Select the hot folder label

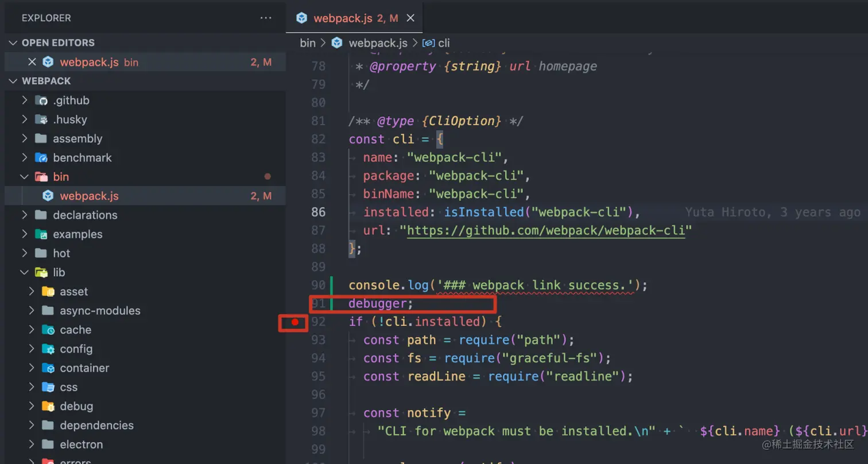pos(61,253)
